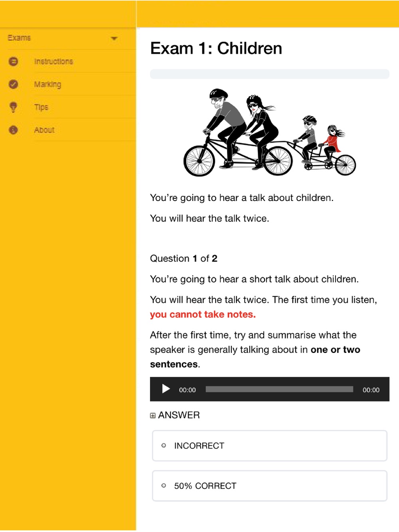The height and width of the screenshot is (532, 399).
Task: Click the Tips lightbulb icon
Action: point(13,107)
